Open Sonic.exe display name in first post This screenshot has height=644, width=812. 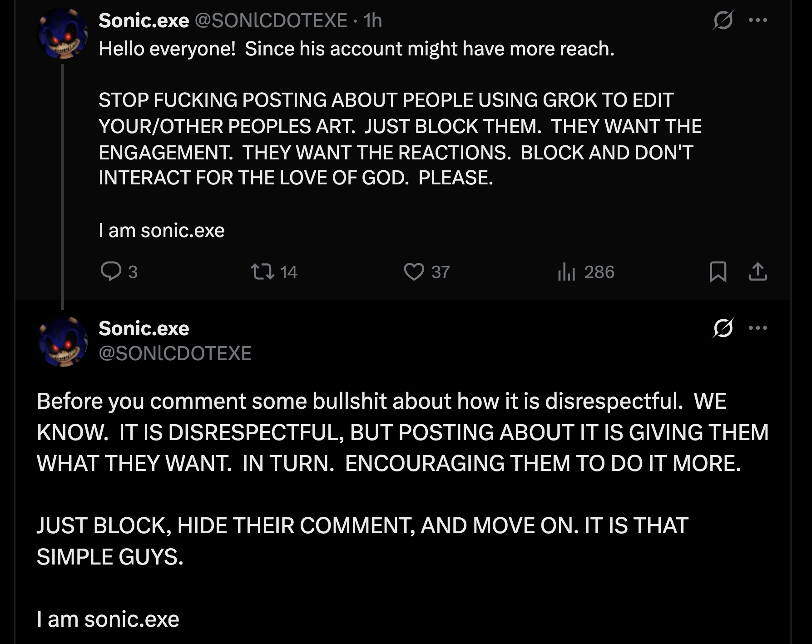pyautogui.click(x=144, y=20)
